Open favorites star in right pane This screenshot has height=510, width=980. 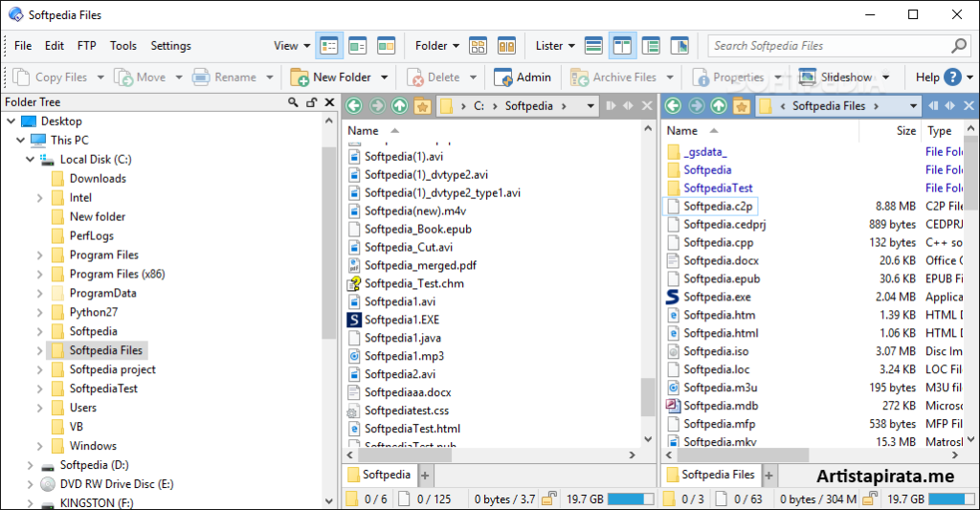(742, 105)
